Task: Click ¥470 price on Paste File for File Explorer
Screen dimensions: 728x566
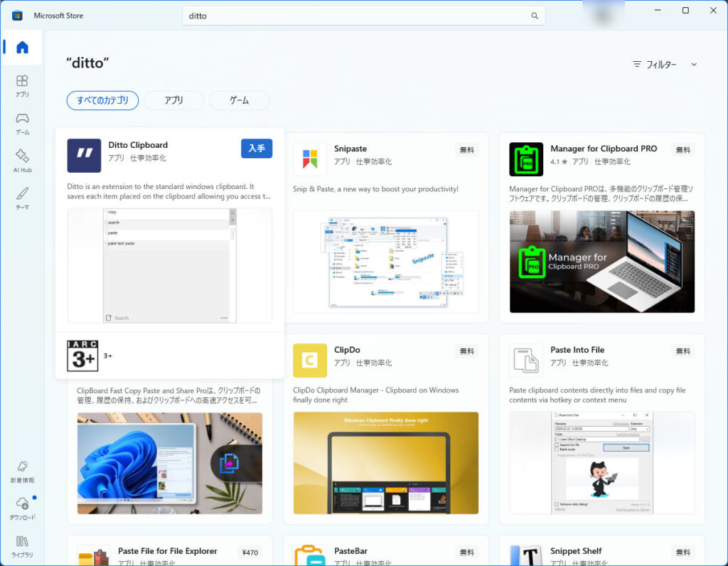Action: point(250,552)
